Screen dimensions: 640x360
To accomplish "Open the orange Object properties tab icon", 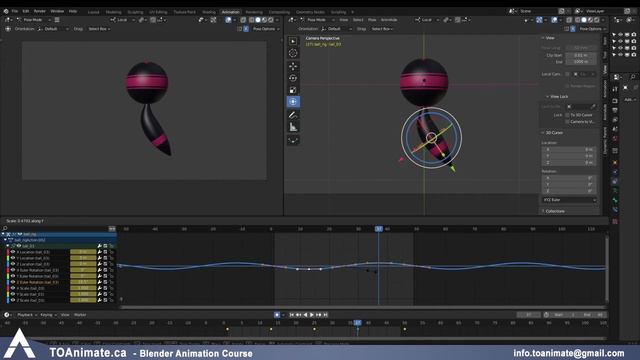I will pos(616,162).
